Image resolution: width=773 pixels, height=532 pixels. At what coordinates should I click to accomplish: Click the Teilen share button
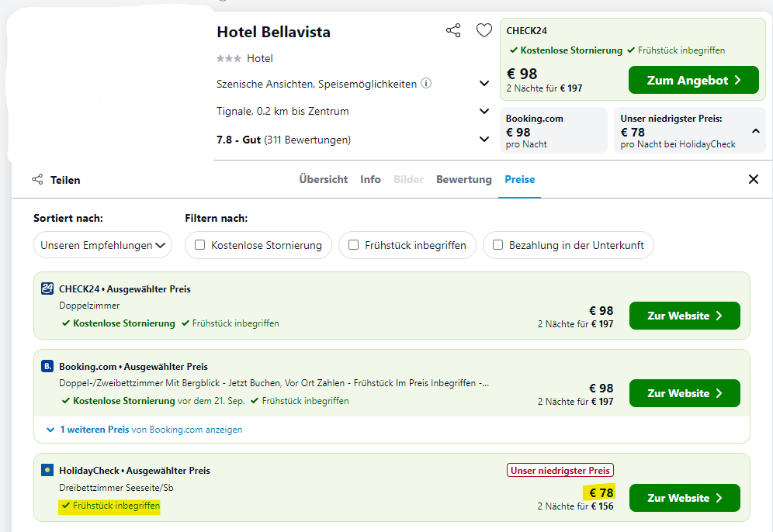click(x=56, y=180)
